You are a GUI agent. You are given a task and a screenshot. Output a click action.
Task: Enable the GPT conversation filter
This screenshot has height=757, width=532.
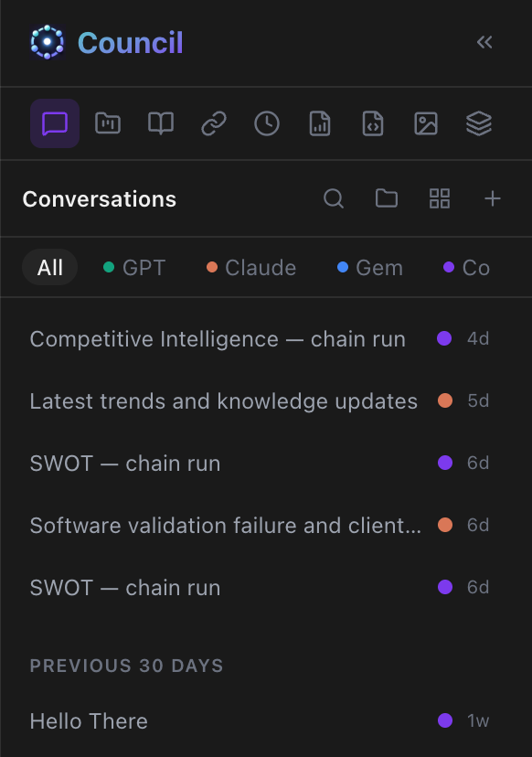point(133,267)
